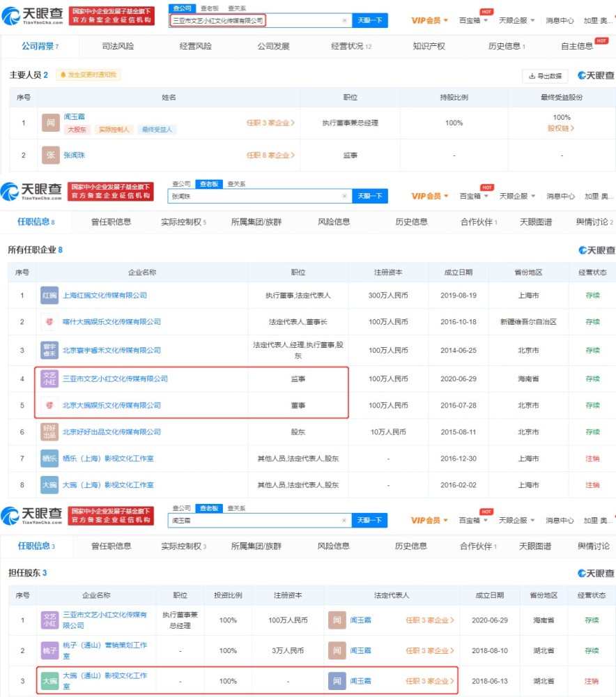Screen dimensions: 616x697
Task: Expand 任职 8 家企业 for 张闻珠
Action: coord(270,155)
